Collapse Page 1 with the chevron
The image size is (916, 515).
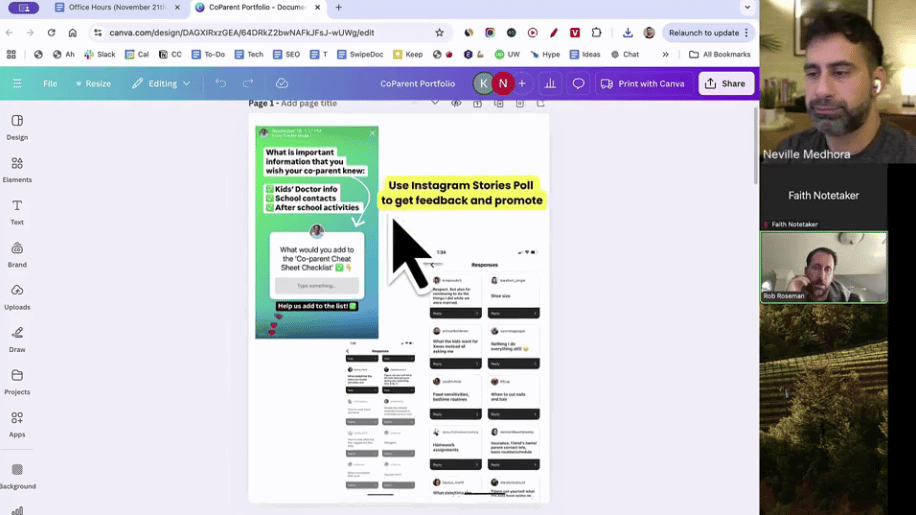[x=435, y=103]
